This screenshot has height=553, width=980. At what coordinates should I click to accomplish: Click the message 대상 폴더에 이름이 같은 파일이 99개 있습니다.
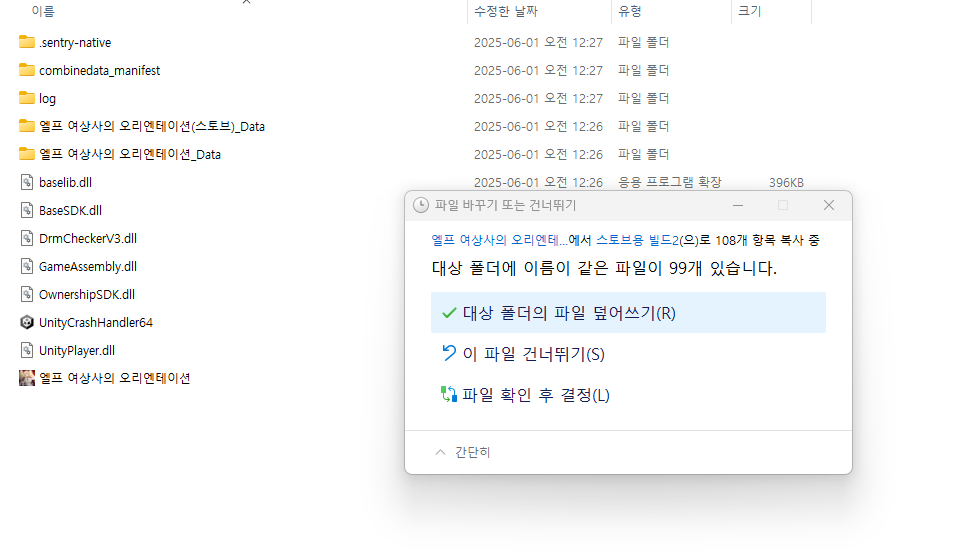[x=604, y=268]
